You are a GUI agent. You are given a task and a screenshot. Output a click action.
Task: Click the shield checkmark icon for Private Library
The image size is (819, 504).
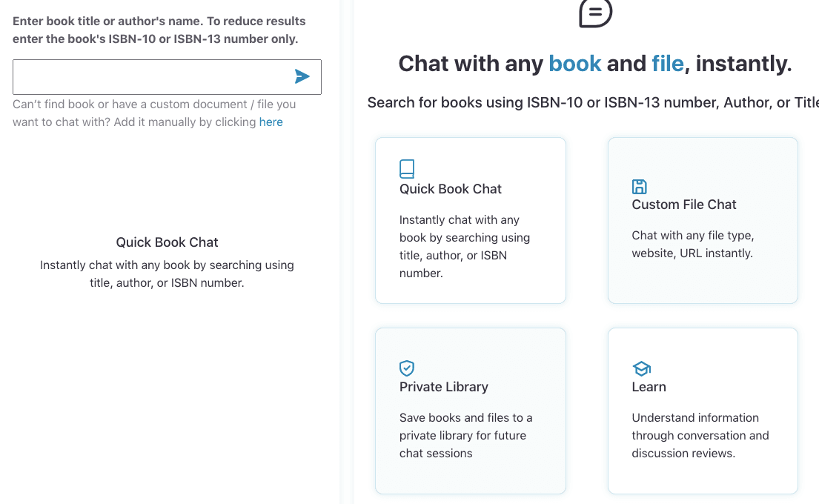click(407, 368)
